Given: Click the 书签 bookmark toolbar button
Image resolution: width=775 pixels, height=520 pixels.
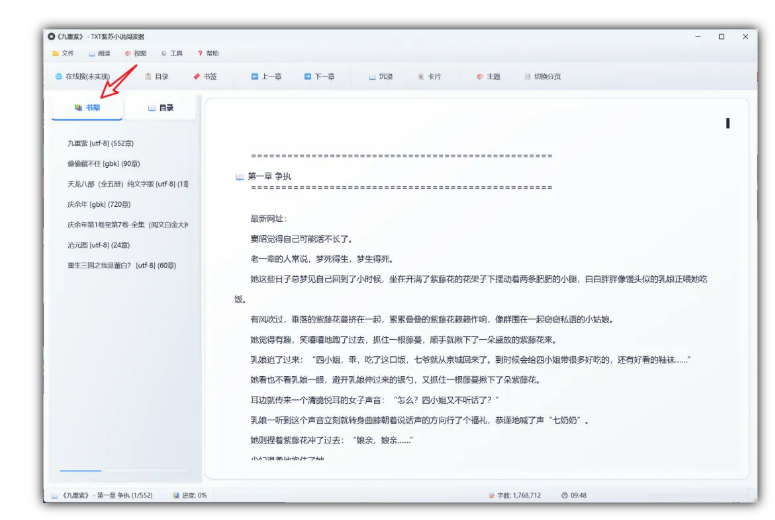Looking at the screenshot, I should 205,77.
